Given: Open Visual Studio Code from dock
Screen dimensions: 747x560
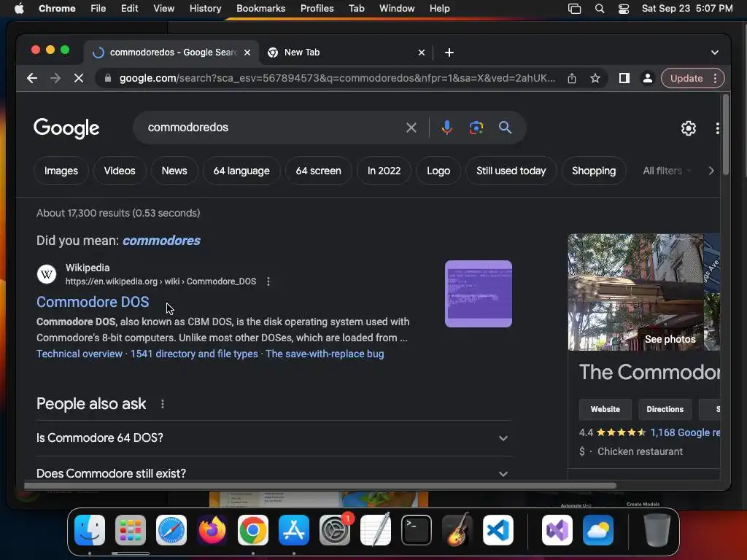Looking at the screenshot, I should pyautogui.click(x=498, y=530).
